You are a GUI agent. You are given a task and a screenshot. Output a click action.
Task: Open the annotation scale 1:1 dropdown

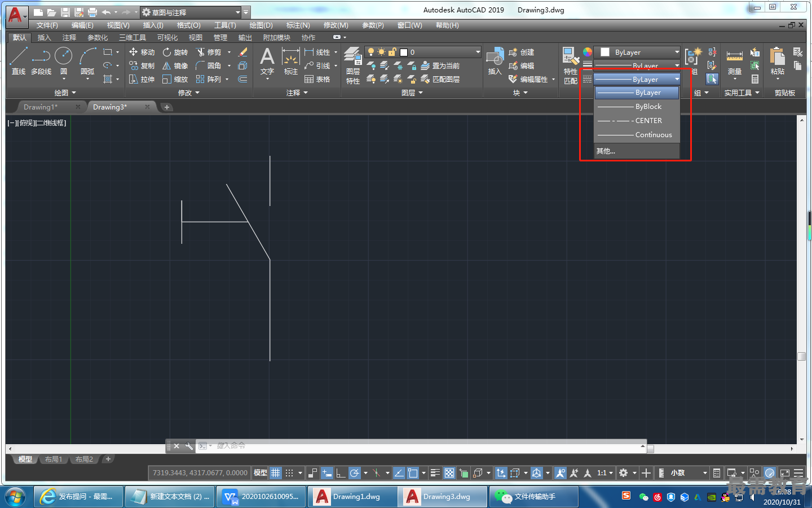click(x=605, y=473)
